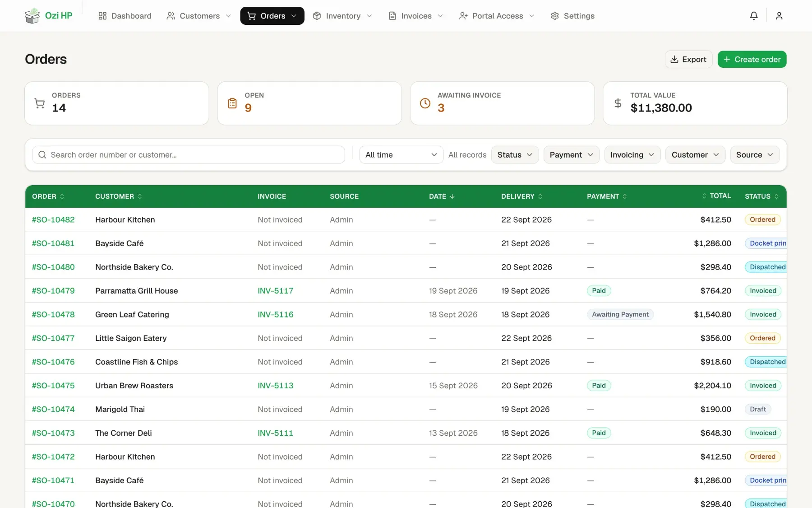Focus the order search field
The width and height of the screenshot is (812, 508).
tap(189, 155)
